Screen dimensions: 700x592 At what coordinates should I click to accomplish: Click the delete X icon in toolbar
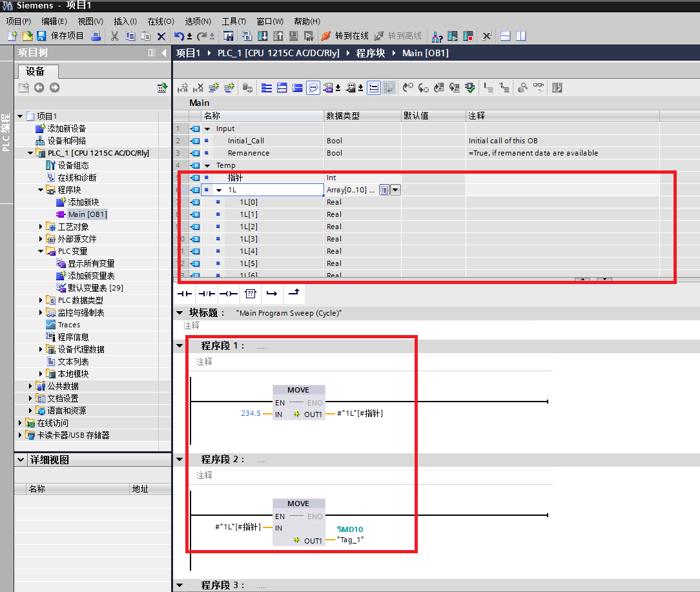point(161,36)
